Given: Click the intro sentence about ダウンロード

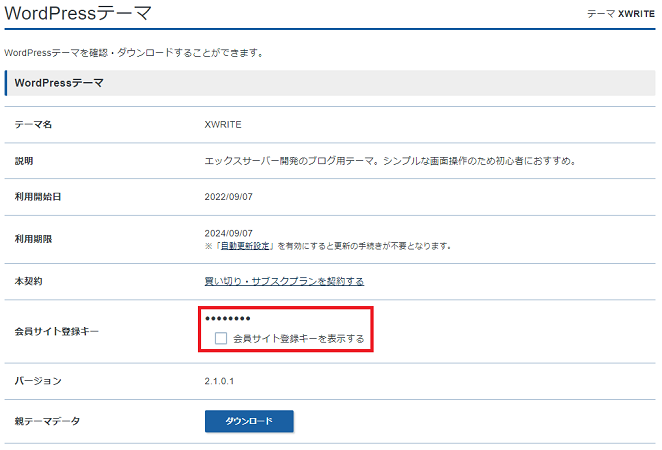Looking at the screenshot, I should [x=134, y=53].
